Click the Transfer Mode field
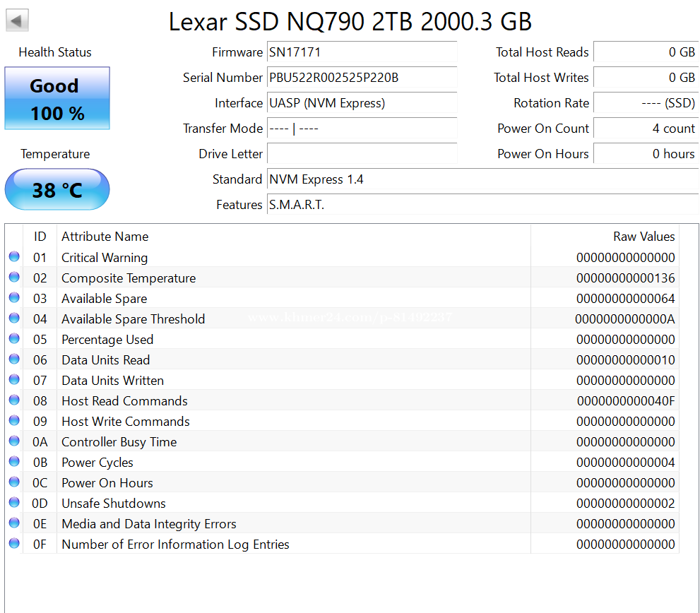Viewport: 700px width, 613px height. (x=362, y=129)
